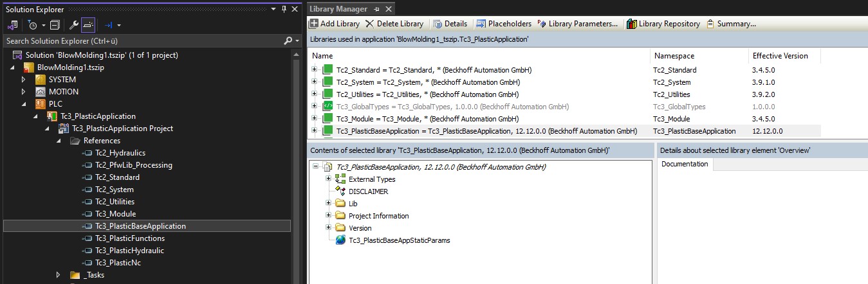Viewport: 868px width, 284px height.
Task: Select Tc3_PlasticNc reference
Action: click(118, 263)
